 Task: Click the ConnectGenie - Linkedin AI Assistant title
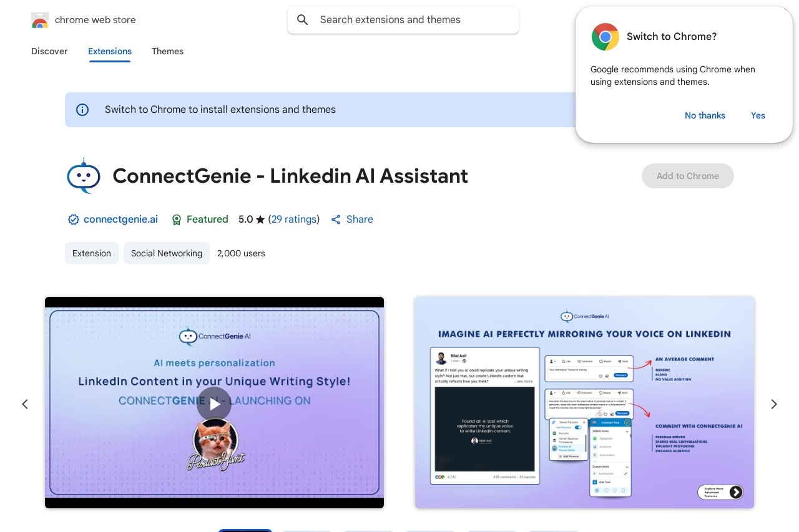click(290, 176)
